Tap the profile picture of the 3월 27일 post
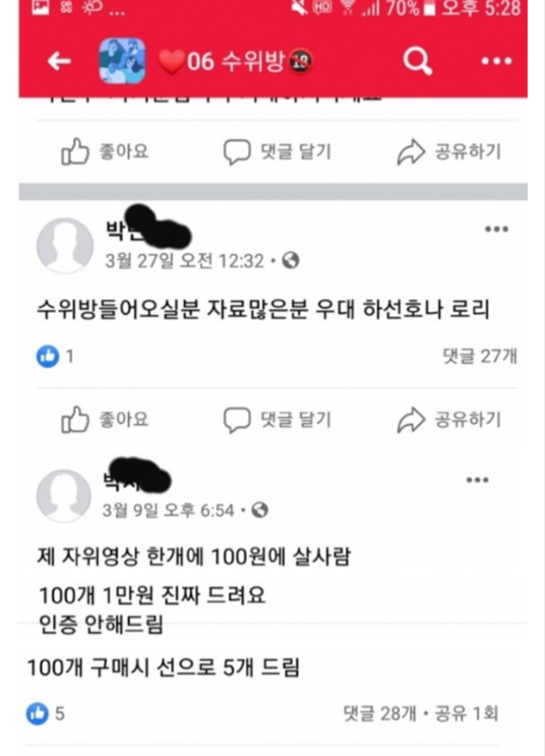Screen dimensions: 545x756 [x=64, y=245]
